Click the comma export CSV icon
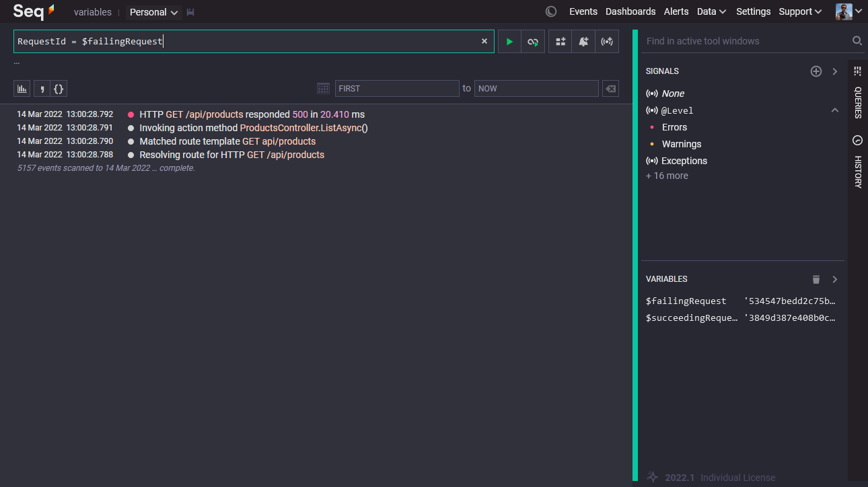The height and width of the screenshot is (487, 868). click(42, 88)
